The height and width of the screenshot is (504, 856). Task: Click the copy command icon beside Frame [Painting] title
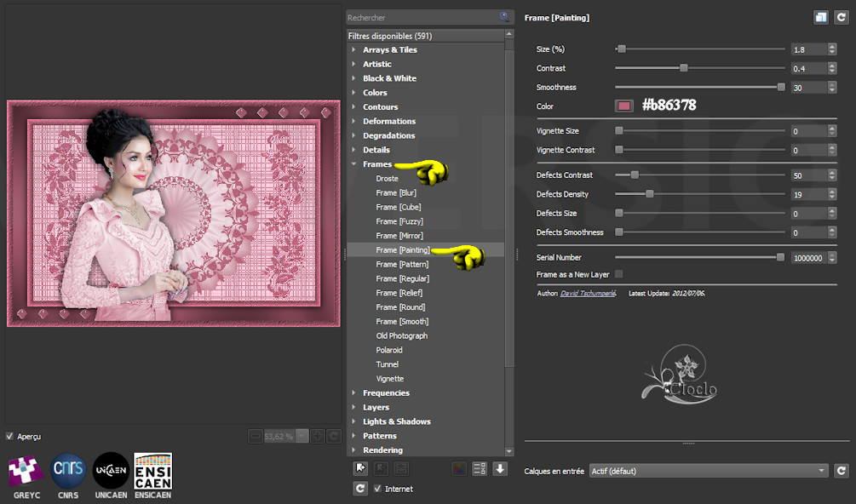click(820, 17)
